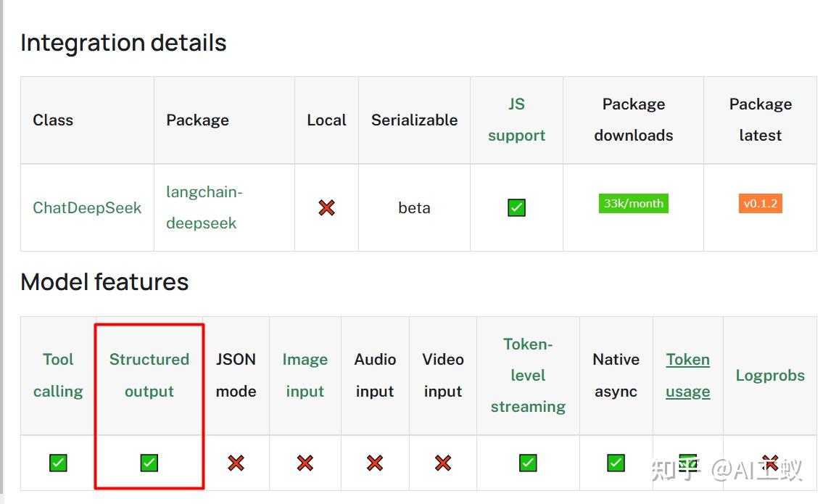This screenshot has width=823, height=504.
Task: Click the v0.1.2 version badge
Action: click(760, 204)
